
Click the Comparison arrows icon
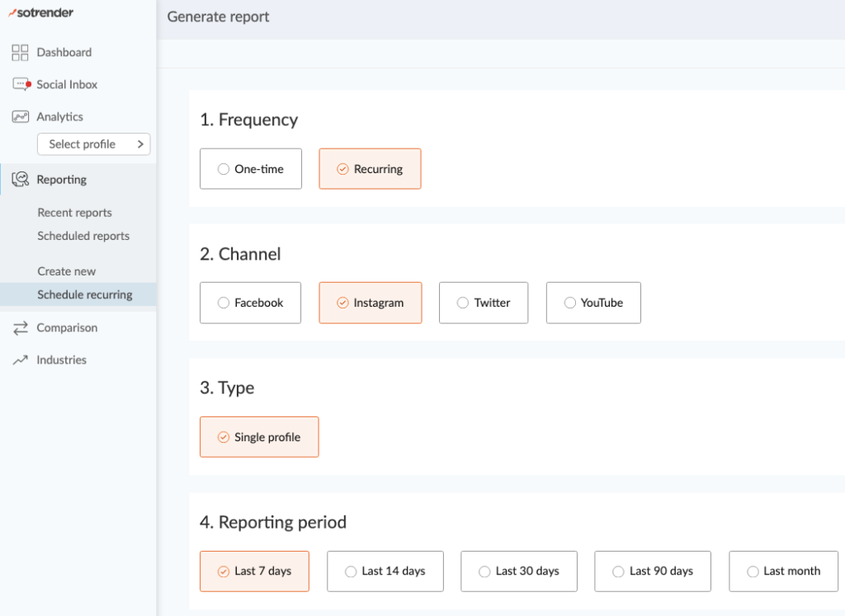[21, 328]
